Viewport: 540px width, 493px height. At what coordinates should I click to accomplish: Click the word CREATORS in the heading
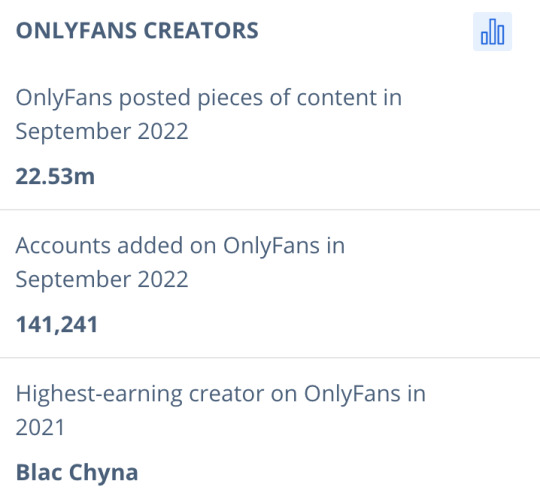pos(201,31)
